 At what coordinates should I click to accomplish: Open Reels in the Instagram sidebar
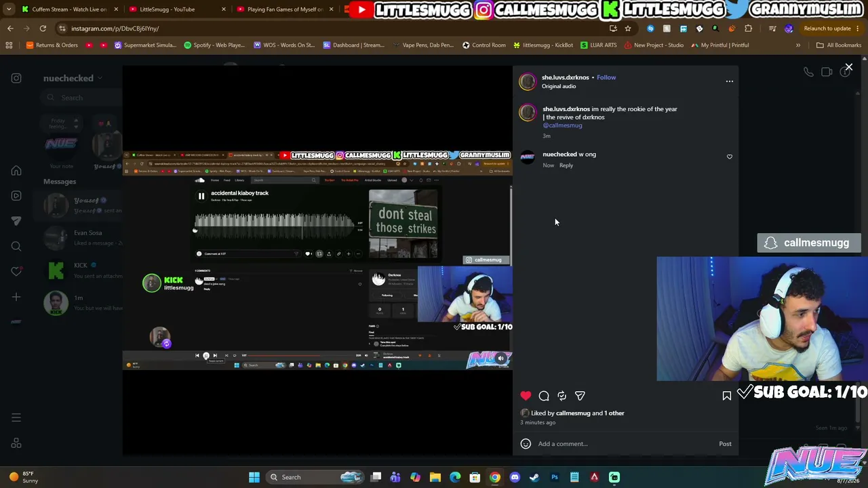click(x=16, y=196)
